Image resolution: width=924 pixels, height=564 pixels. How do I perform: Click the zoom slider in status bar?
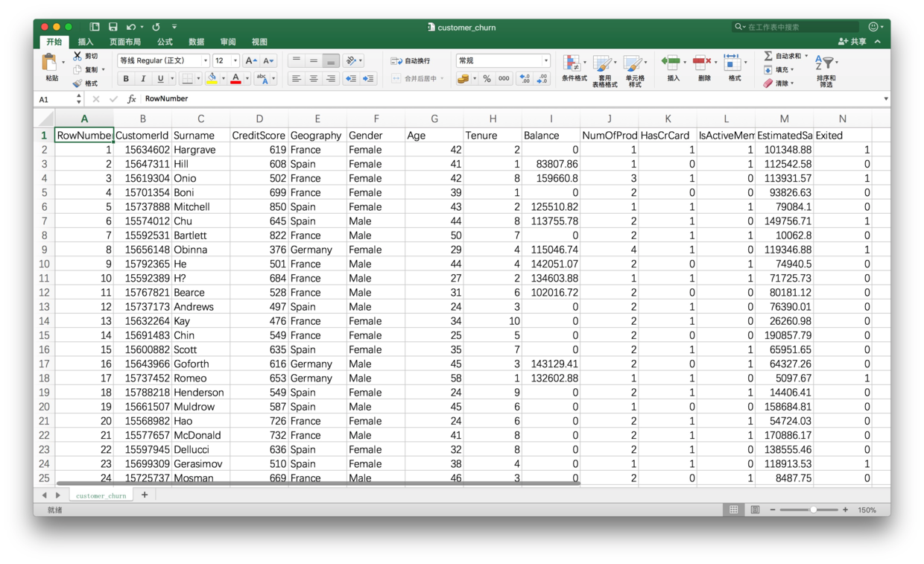click(x=813, y=510)
